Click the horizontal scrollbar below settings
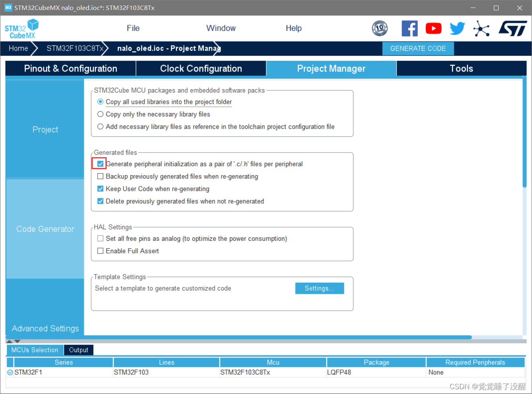 pyautogui.click(x=239, y=337)
